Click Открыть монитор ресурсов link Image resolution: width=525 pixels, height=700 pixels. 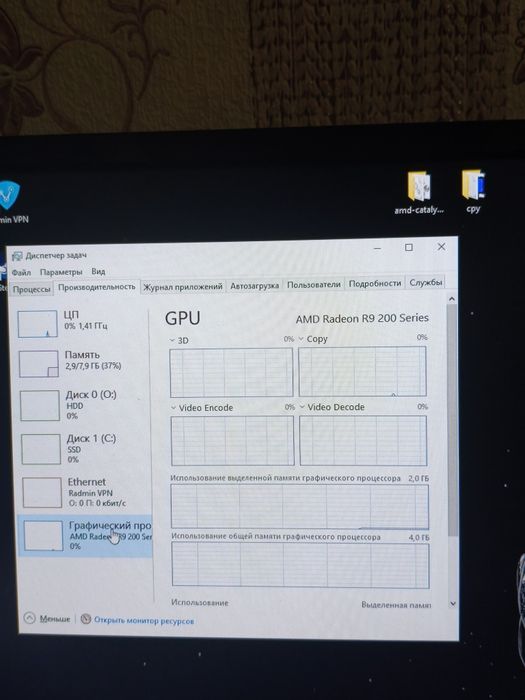click(144, 621)
